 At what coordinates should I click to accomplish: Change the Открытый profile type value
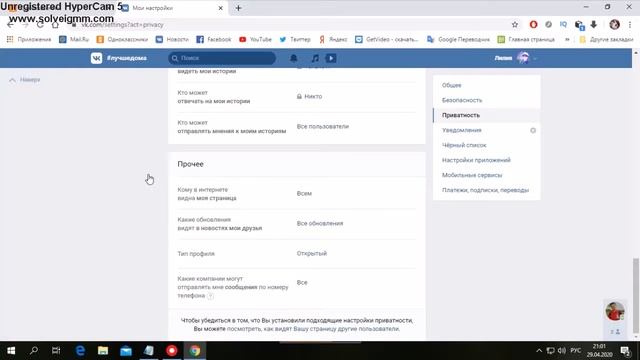(312, 253)
